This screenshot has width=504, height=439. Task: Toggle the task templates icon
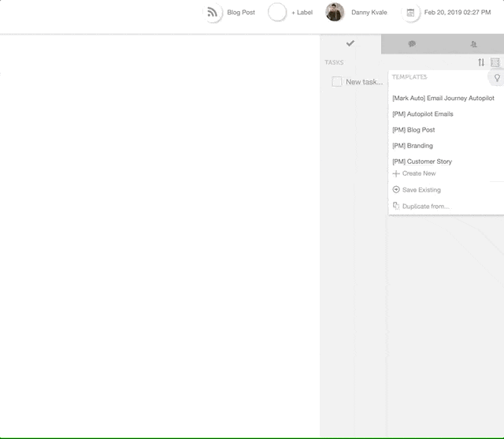[x=495, y=62]
